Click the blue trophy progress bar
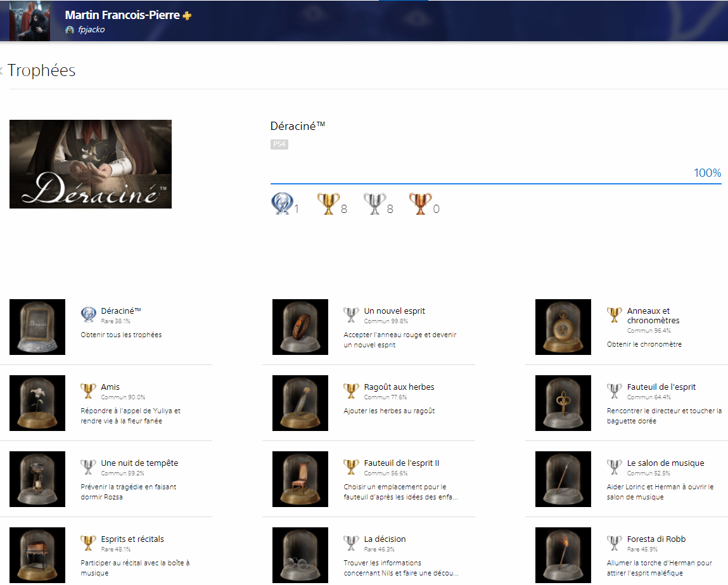 (496, 184)
